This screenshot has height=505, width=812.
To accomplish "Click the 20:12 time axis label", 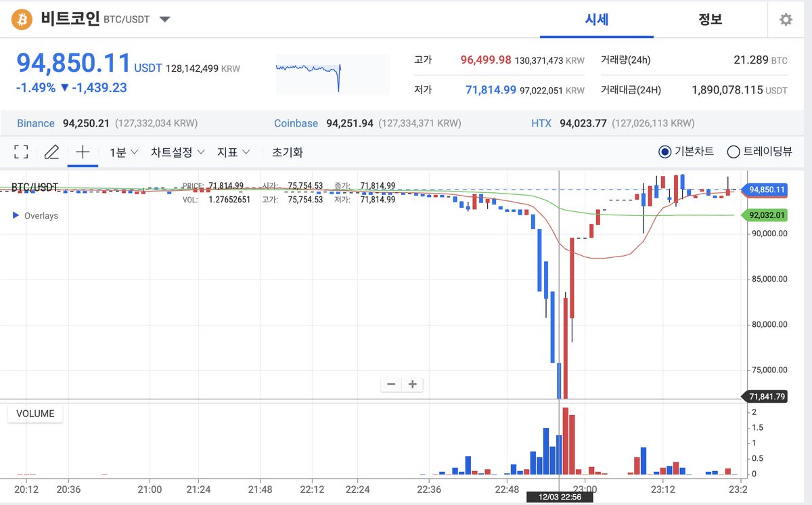I will 26,489.
